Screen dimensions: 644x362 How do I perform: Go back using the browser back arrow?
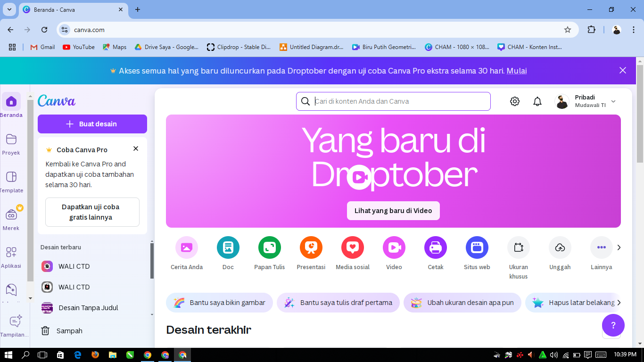[10, 30]
